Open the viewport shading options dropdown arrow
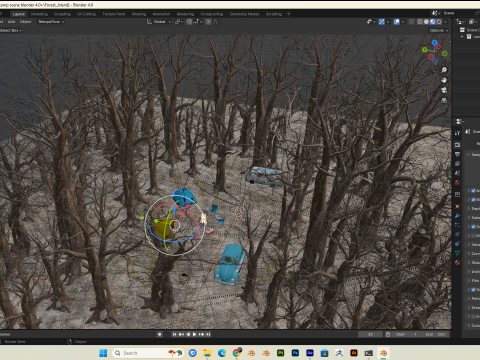 click(x=446, y=22)
